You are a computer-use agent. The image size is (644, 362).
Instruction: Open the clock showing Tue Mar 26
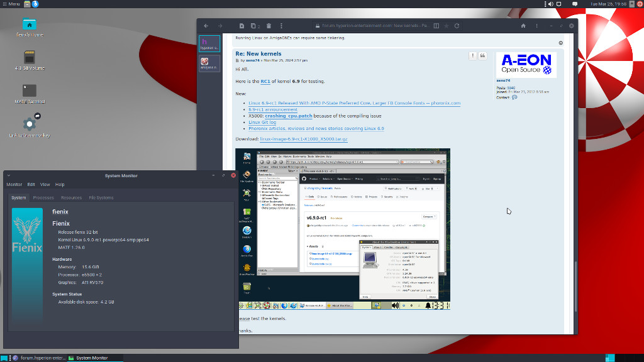pos(609,4)
